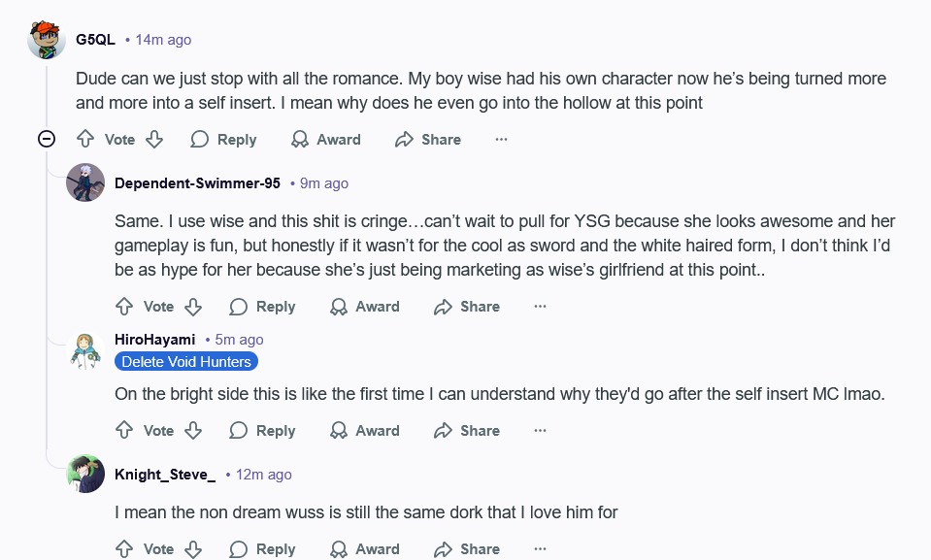Open Dependent-Swimmer-95's user profile link
Image resolution: width=931 pixels, height=560 pixels.
[x=197, y=183]
